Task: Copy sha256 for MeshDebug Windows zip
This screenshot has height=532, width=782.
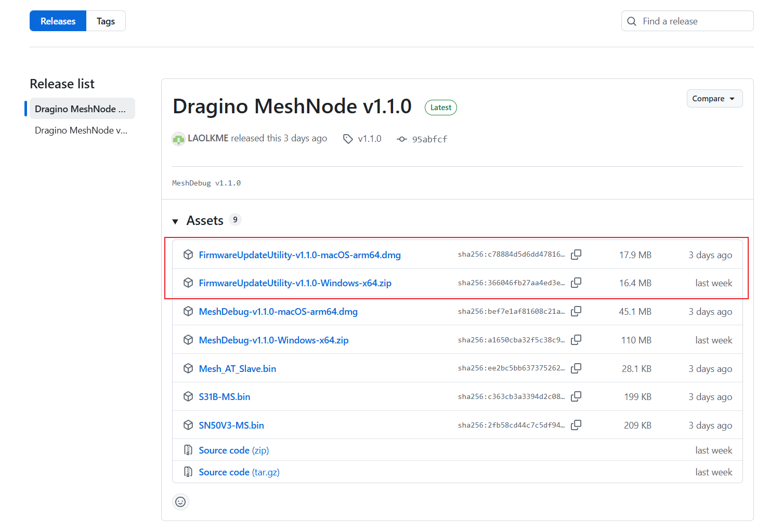Action: 576,340
